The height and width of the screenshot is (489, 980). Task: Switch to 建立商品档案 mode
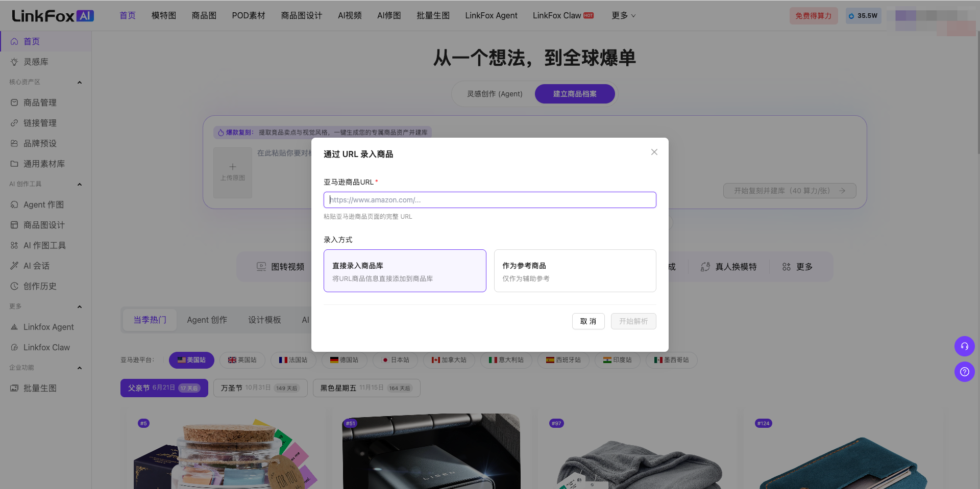coord(575,94)
